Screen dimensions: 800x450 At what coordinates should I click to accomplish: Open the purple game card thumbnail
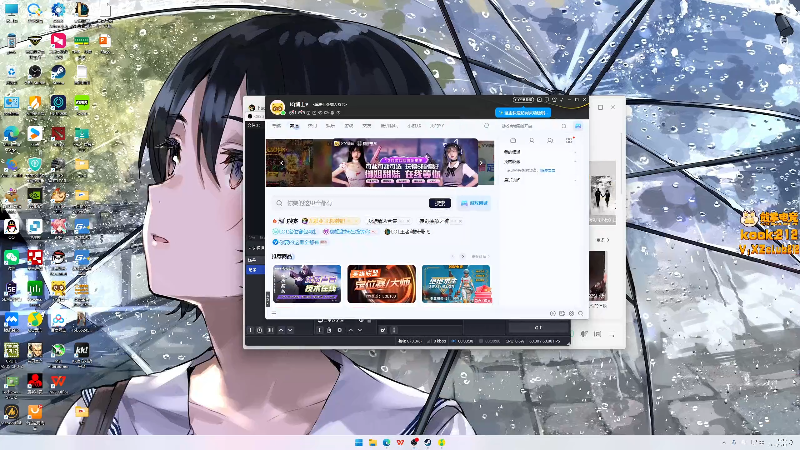pyautogui.click(x=307, y=284)
